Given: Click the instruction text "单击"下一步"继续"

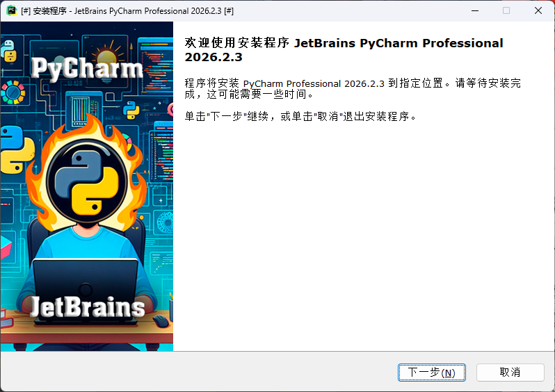Looking at the screenshot, I should pyautogui.click(x=227, y=116).
